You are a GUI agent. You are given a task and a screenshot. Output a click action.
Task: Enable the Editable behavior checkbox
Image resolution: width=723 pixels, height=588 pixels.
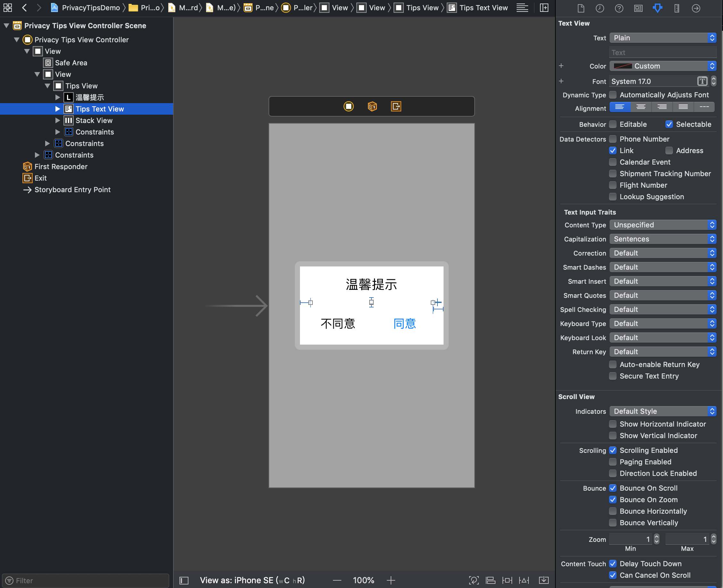coord(612,124)
